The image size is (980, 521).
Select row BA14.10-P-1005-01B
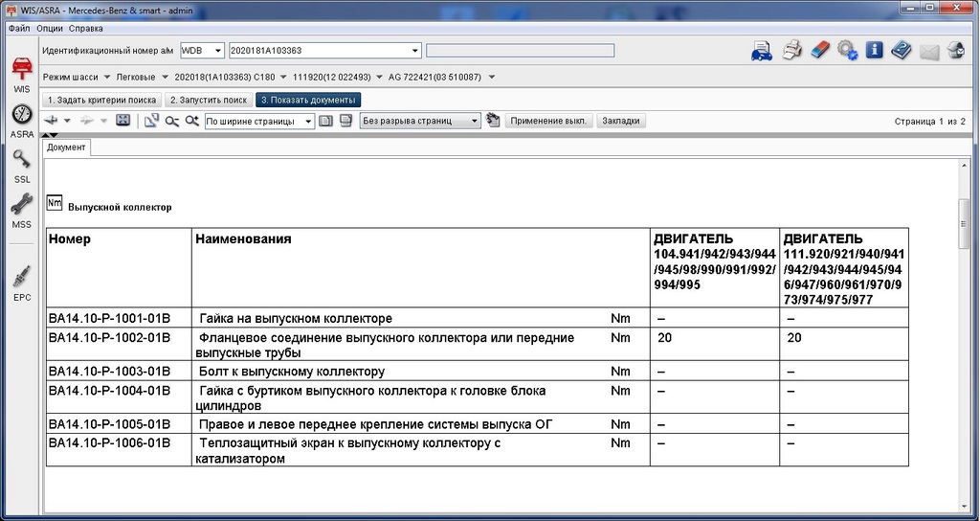pyautogui.click(x=478, y=424)
